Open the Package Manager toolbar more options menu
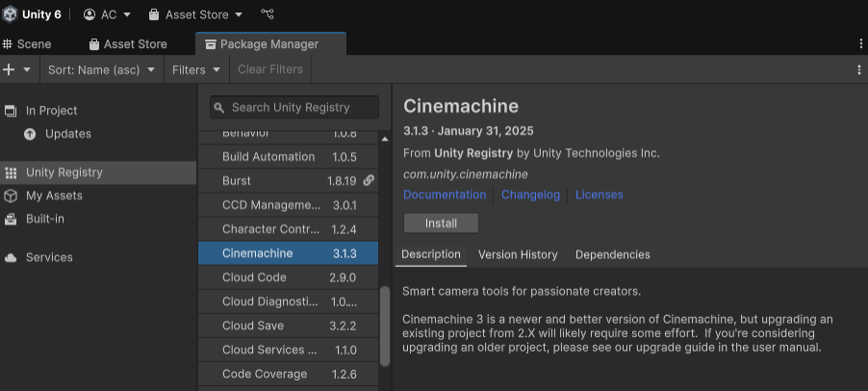868x391 pixels. click(859, 69)
